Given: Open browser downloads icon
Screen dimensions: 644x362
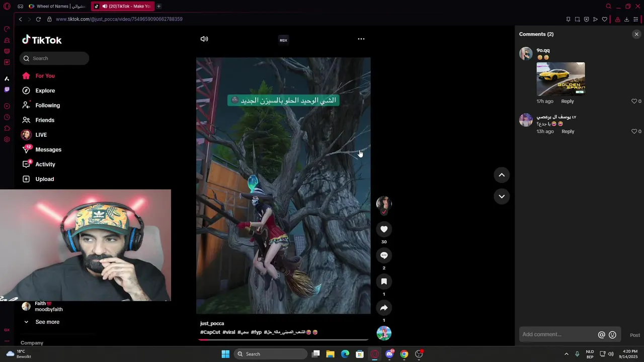Looking at the screenshot, I should 626,19.
